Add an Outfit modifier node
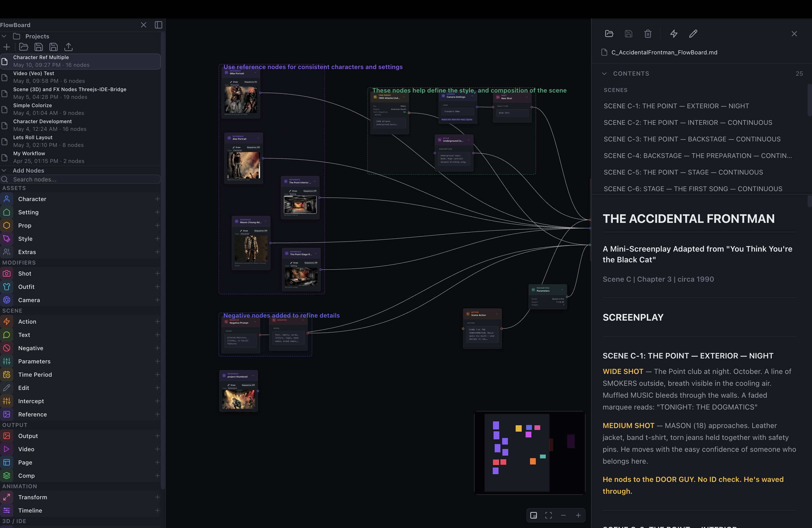The image size is (812, 528). (x=157, y=287)
